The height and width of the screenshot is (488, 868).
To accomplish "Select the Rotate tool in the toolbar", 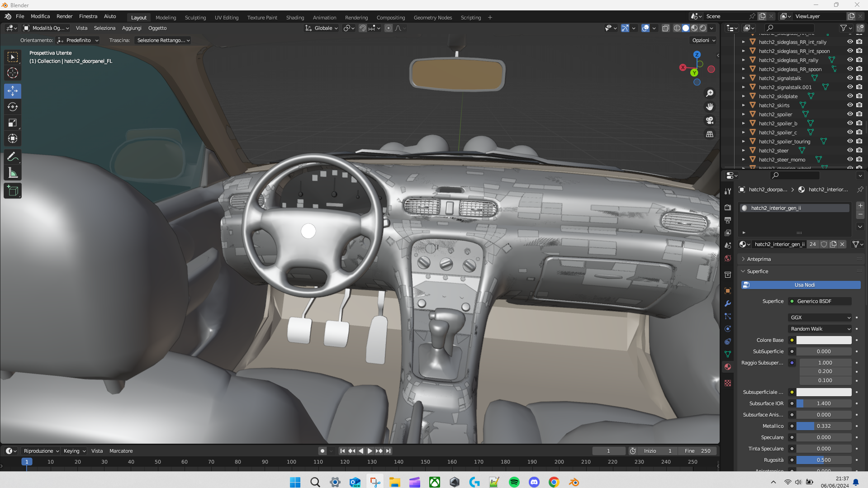I will coord(13,107).
